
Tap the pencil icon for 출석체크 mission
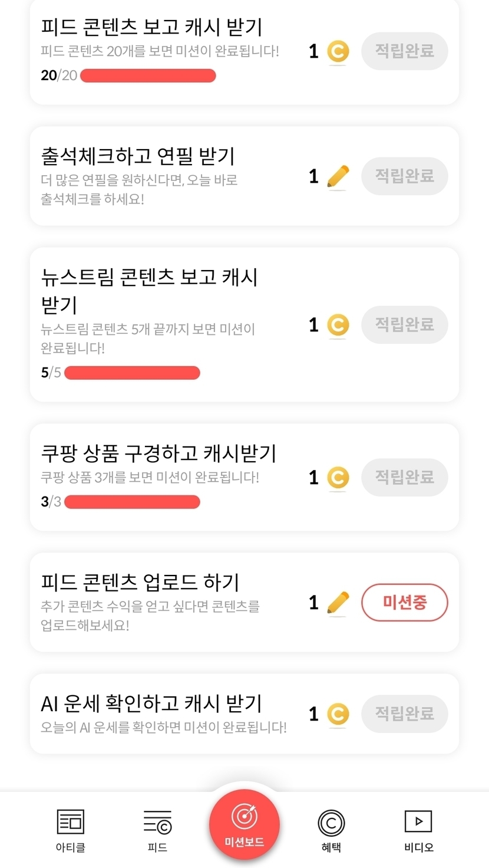[x=338, y=176]
